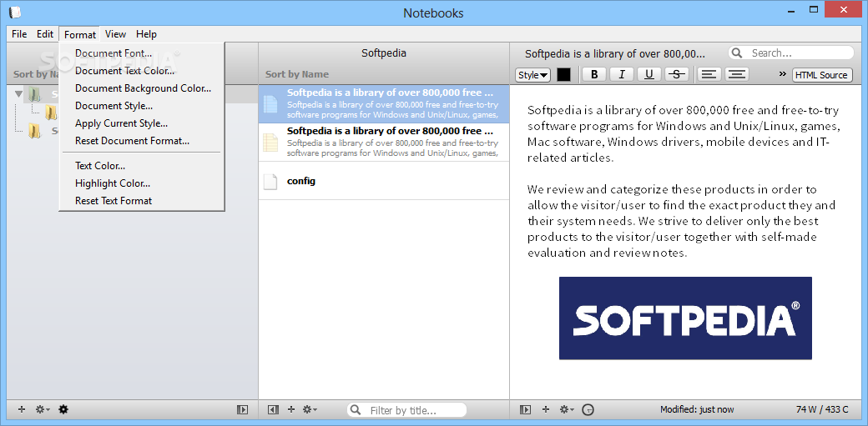Image resolution: width=868 pixels, height=426 pixels.
Task: Select the highlighted blue note in list
Action: click(384, 104)
